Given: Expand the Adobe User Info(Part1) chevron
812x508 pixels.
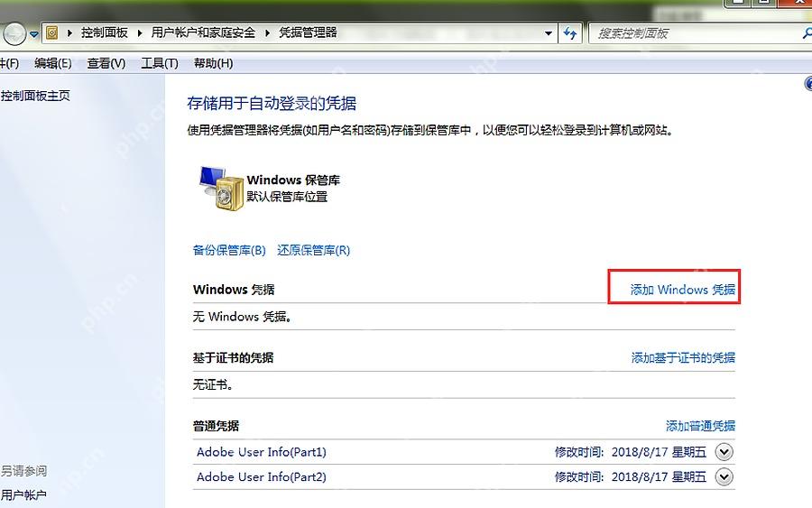Looking at the screenshot, I should [x=724, y=452].
